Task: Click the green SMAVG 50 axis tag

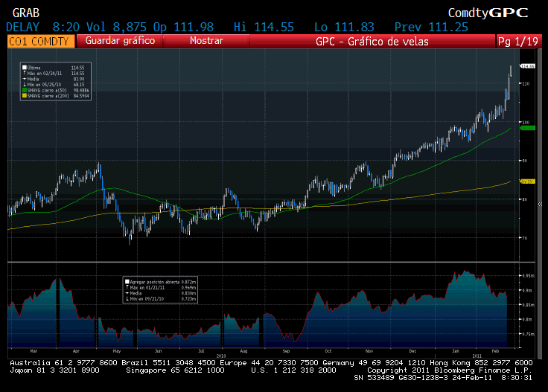Action: (528, 128)
